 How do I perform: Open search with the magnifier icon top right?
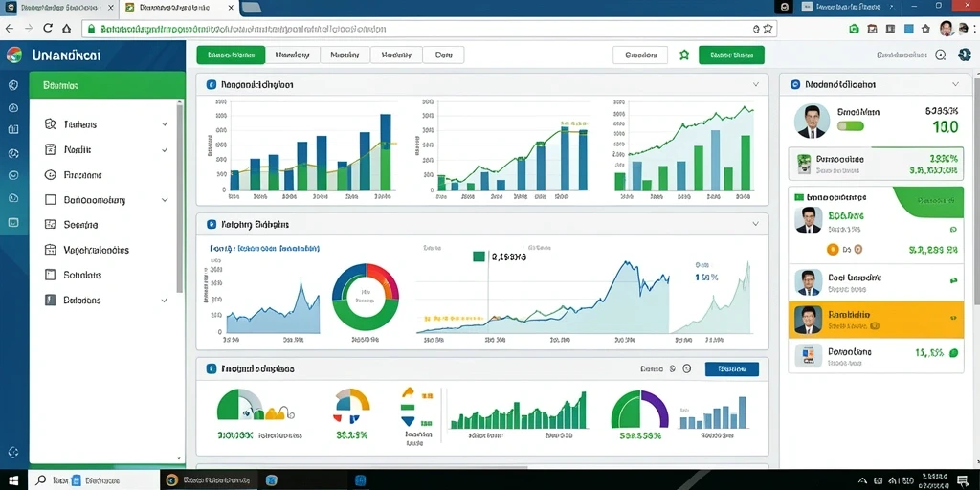[940, 55]
